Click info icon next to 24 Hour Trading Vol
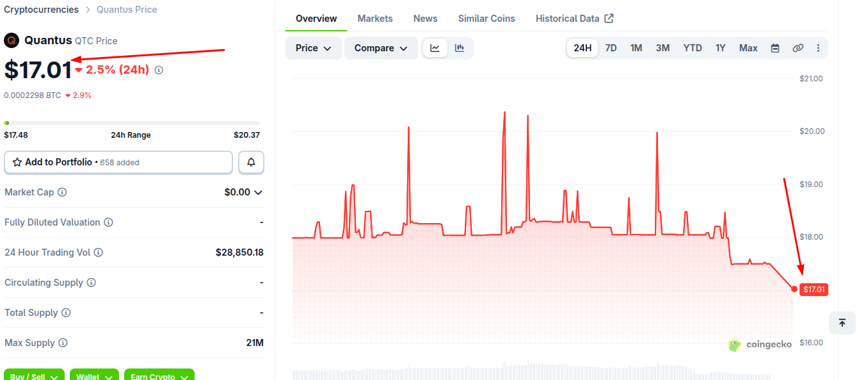This screenshot has width=868, height=380. click(x=99, y=252)
